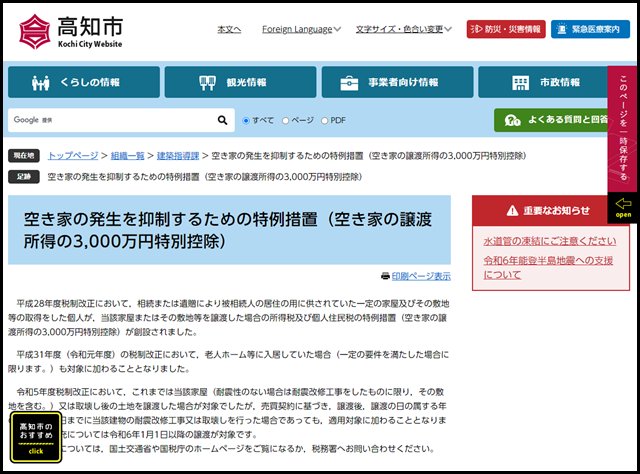Focus the Google search input field
This screenshot has width=640, height=474.
(x=110, y=120)
